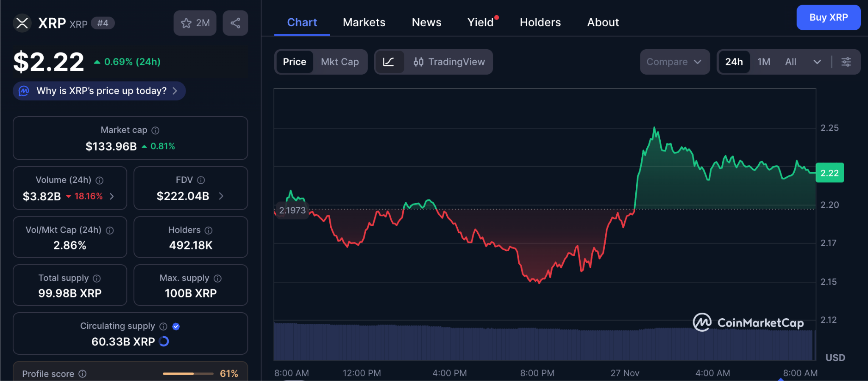This screenshot has width=868, height=381.
Task: Click the circulating supply verified badge
Action: pos(176,326)
